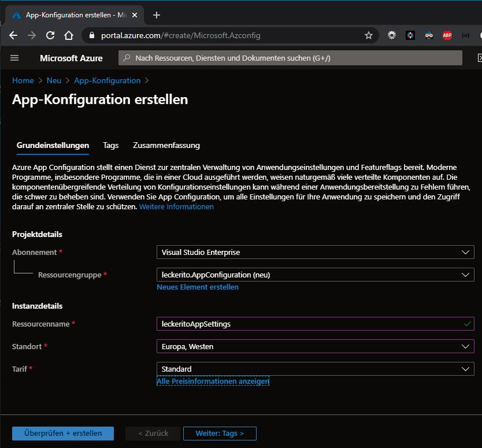Click the Instanzdetails section heading
Viewport: 482px width, 448px height.
(37, 306)
